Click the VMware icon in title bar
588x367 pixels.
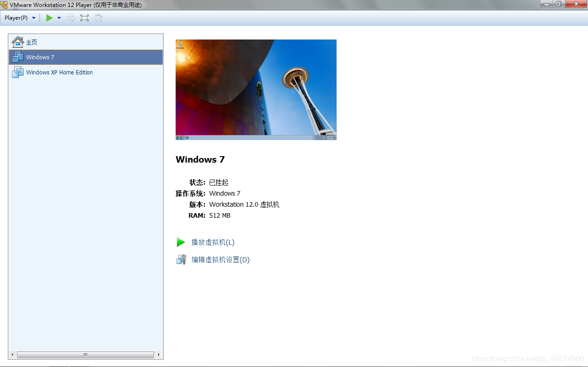(4, 5)
